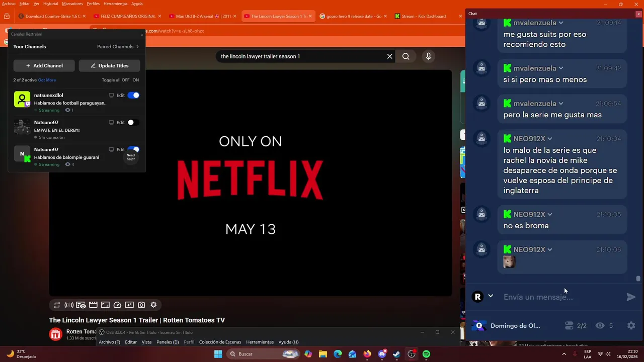This screenshot has height=362, width=644.
Task: Open NEO912X dropdown on 21:10:04 message
Action: pos(550,139)
